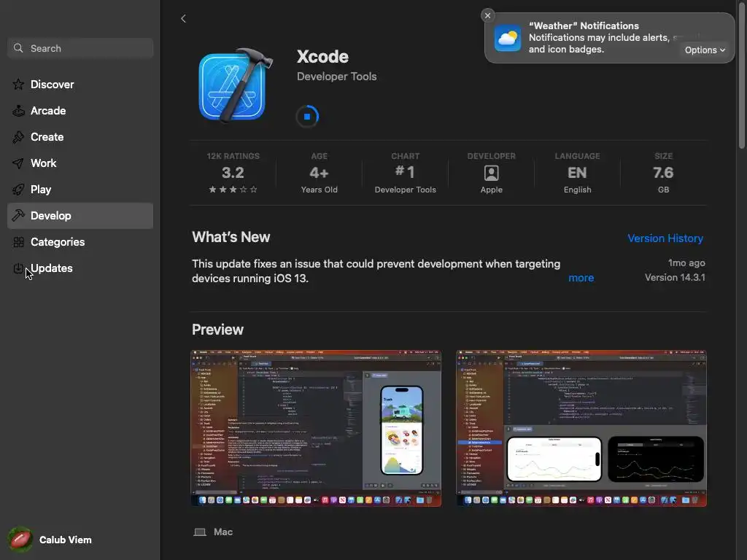
Task: Click the Version 14.3.1 text
Action: (675, 277)
